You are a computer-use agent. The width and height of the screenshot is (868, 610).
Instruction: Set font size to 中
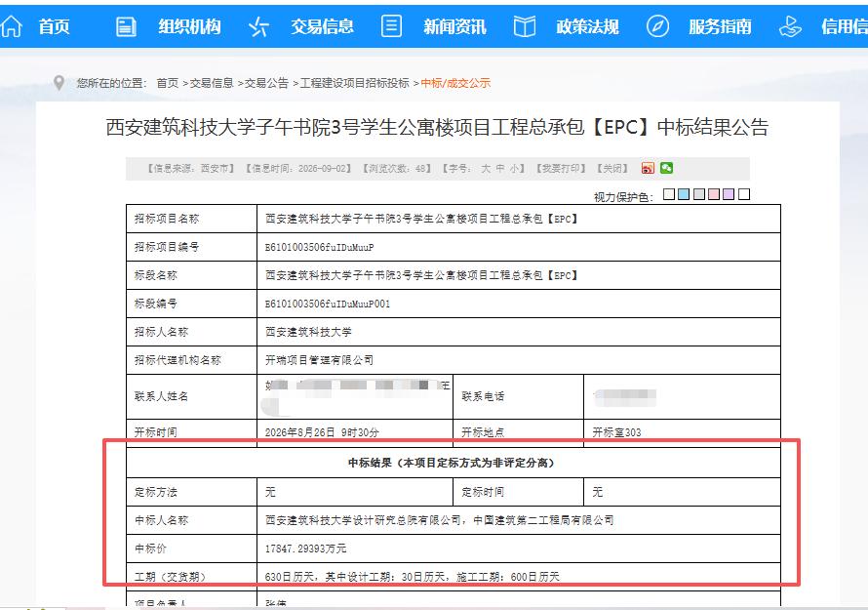[x=500, y=169]
